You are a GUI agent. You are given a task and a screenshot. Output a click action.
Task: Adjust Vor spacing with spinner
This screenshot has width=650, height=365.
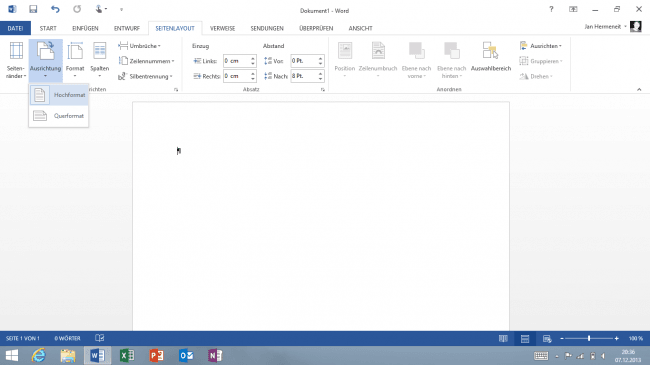pos(320,61)
